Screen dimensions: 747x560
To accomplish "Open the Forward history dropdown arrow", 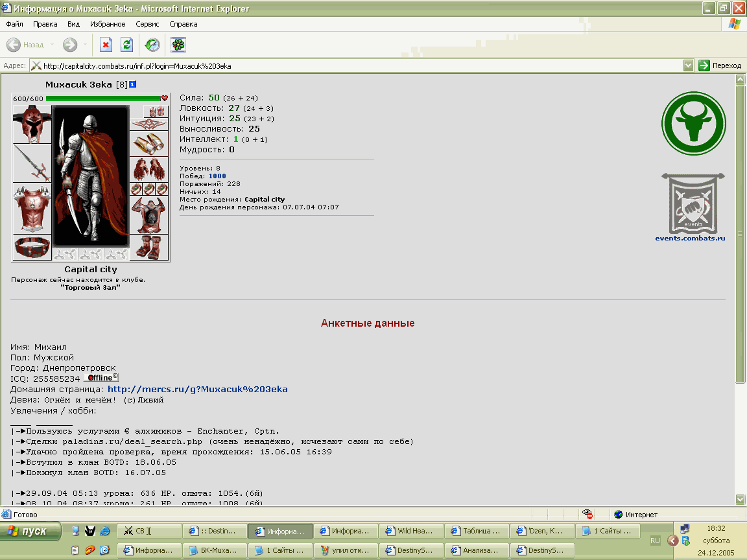I will tap(86, 45).
